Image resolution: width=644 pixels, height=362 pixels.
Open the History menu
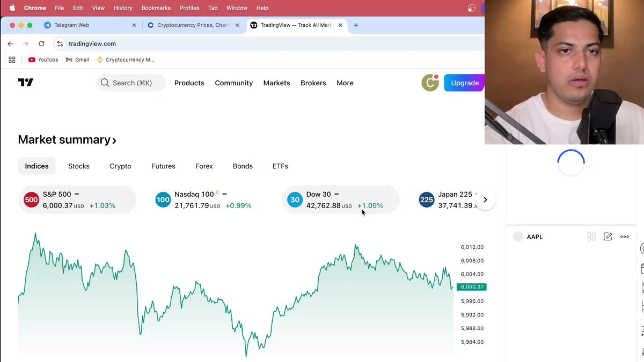point(123,8)
